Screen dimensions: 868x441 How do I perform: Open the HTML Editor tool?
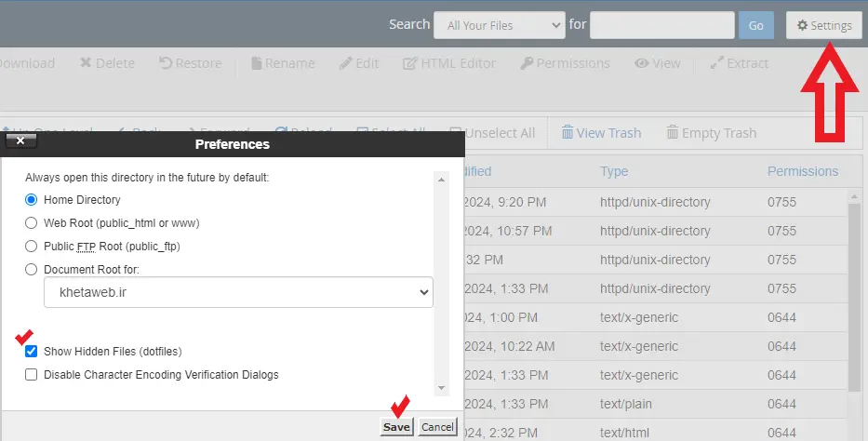(449, 63)
